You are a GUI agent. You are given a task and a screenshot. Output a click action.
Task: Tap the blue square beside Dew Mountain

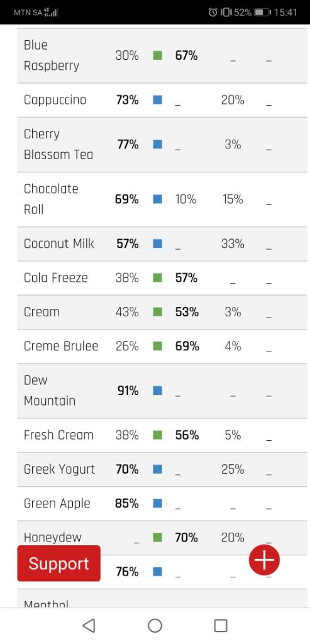point(157,391)
